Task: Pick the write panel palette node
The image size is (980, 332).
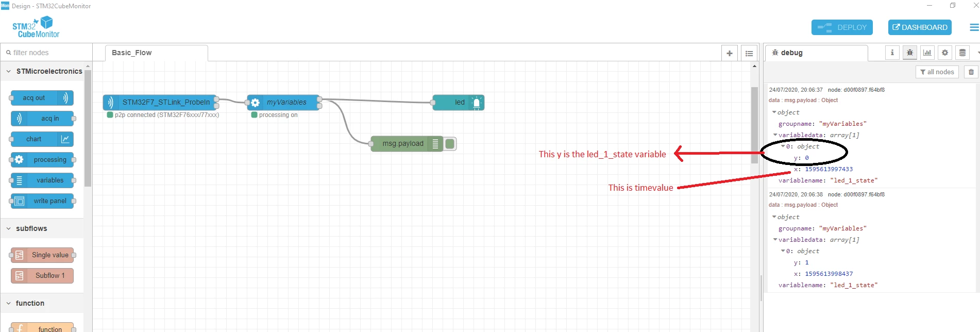Action: pos(42,201)
